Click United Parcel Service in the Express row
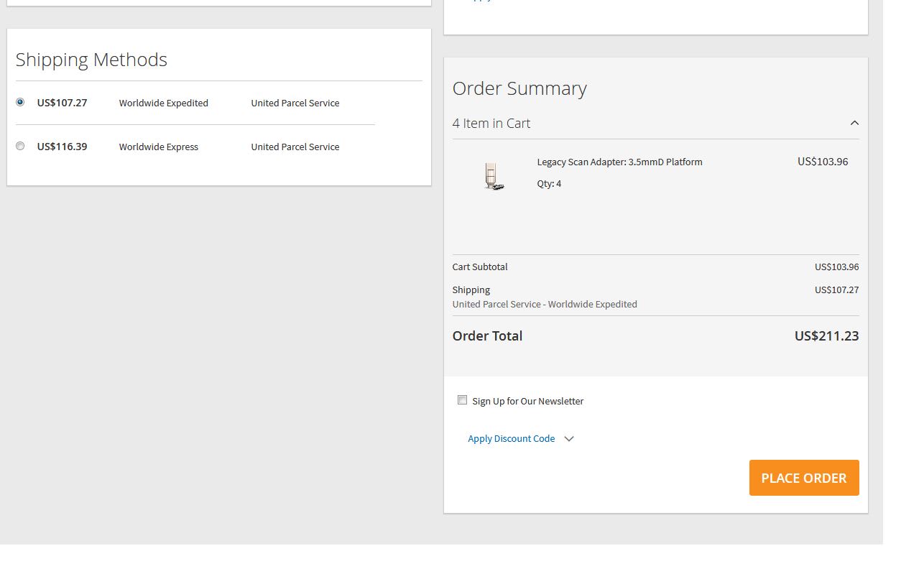This screenshot has width=924, height=569. tap(295, 147)
